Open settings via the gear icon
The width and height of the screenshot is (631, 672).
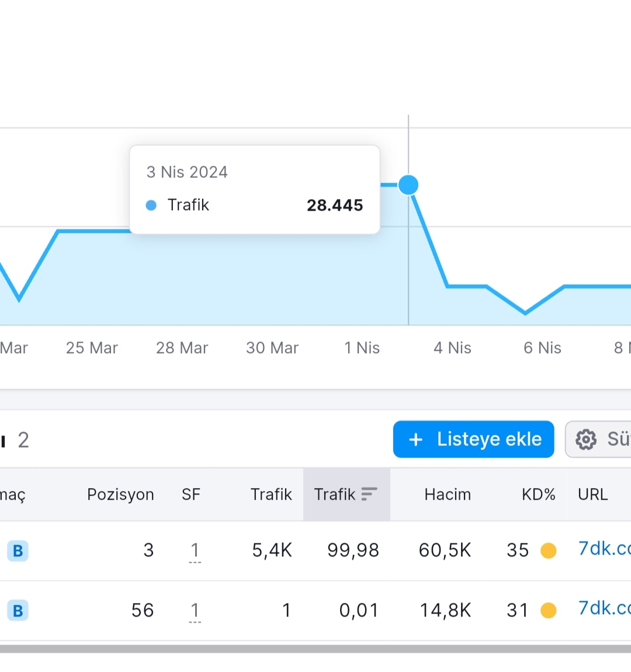(586, 440)
